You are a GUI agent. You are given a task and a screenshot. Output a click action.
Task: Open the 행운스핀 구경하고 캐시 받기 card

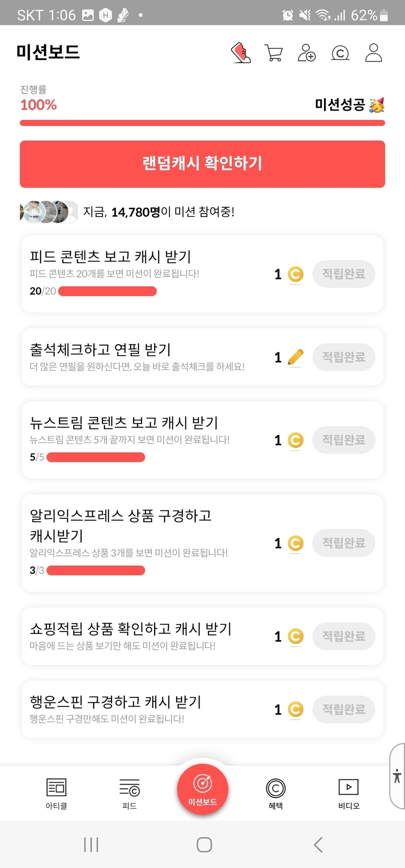click(146, 709)
